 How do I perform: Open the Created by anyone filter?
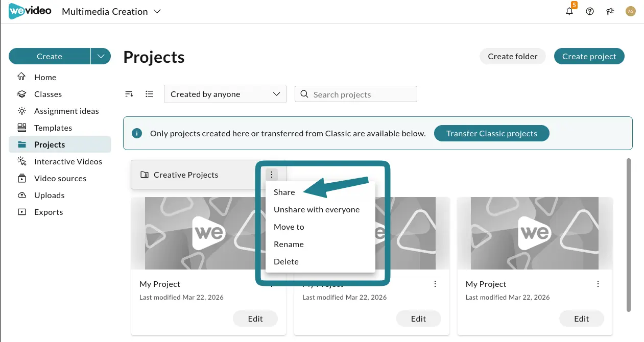pyautogui.click(x=225, y=94)
